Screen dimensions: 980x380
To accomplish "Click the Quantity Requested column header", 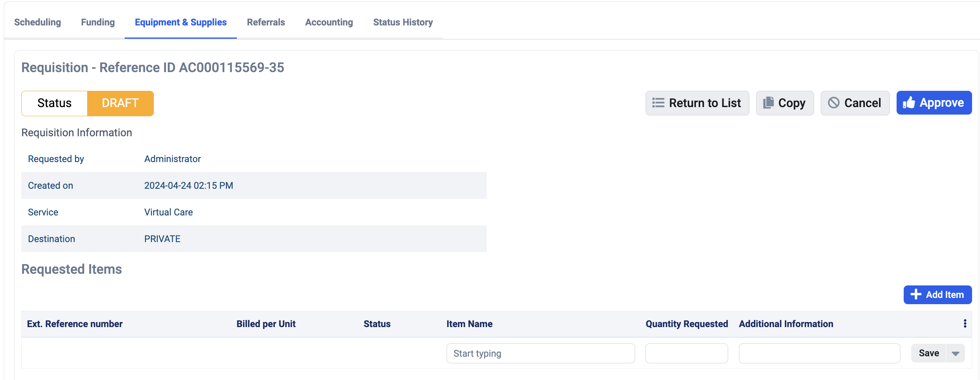I will [x=687, y=324].
